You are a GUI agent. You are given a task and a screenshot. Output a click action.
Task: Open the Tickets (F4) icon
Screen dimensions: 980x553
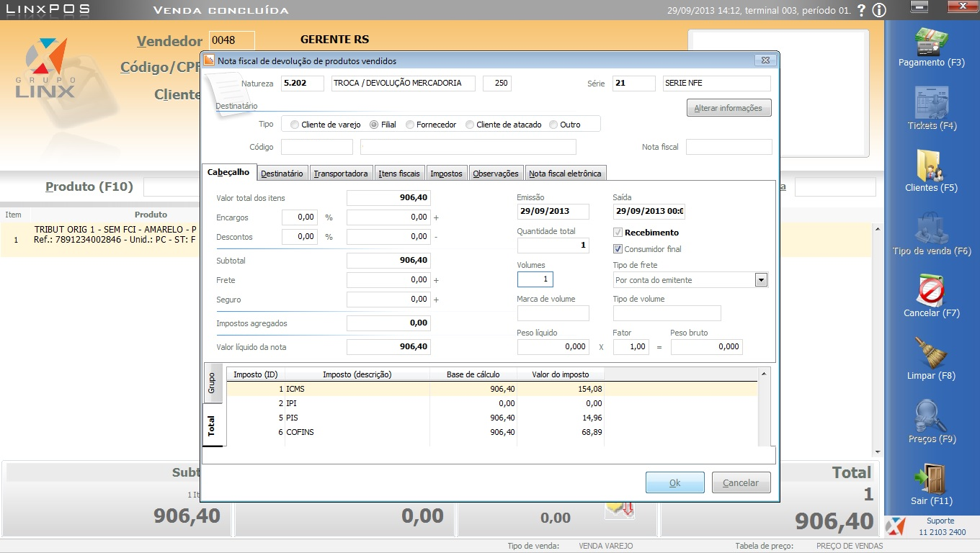pyautogui.click(x=931, y=103)
